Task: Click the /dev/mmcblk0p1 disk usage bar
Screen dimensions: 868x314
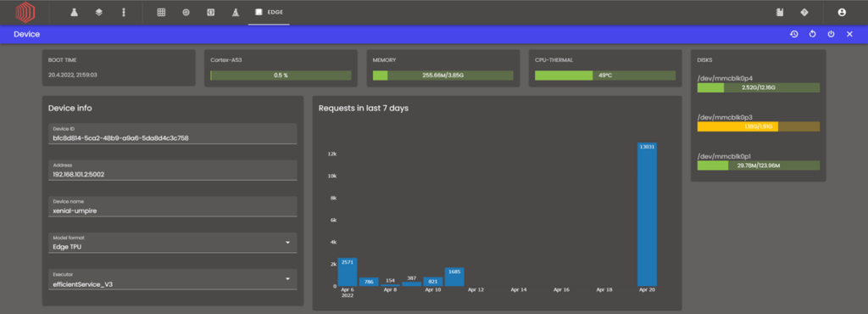Action: [x=759, y=165]
